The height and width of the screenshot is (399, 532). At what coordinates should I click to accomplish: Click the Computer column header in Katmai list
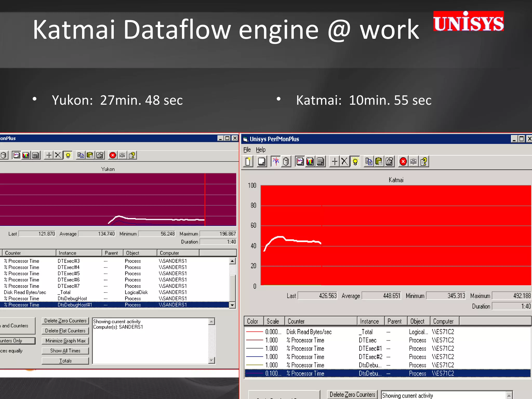(x=444, y=321)
